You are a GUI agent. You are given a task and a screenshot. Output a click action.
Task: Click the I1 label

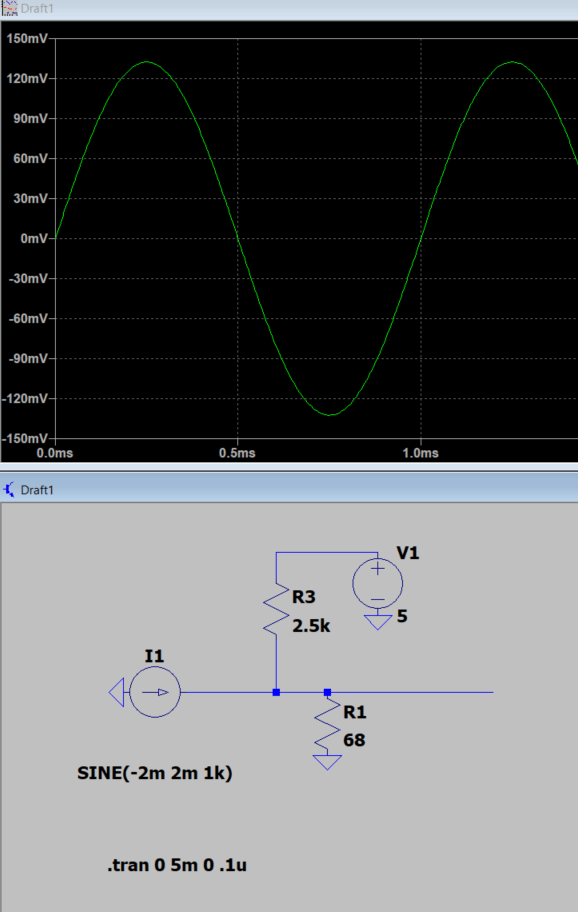pos(154,656)
